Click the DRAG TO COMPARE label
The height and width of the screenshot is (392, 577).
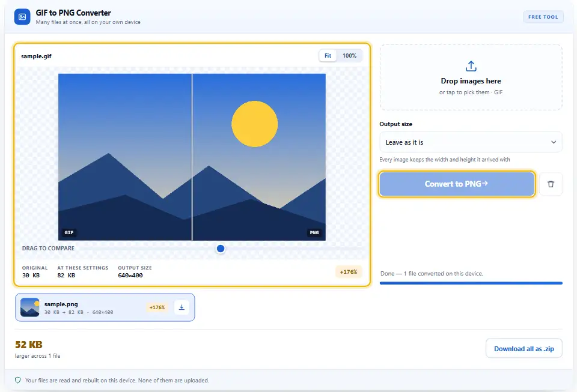48,249
